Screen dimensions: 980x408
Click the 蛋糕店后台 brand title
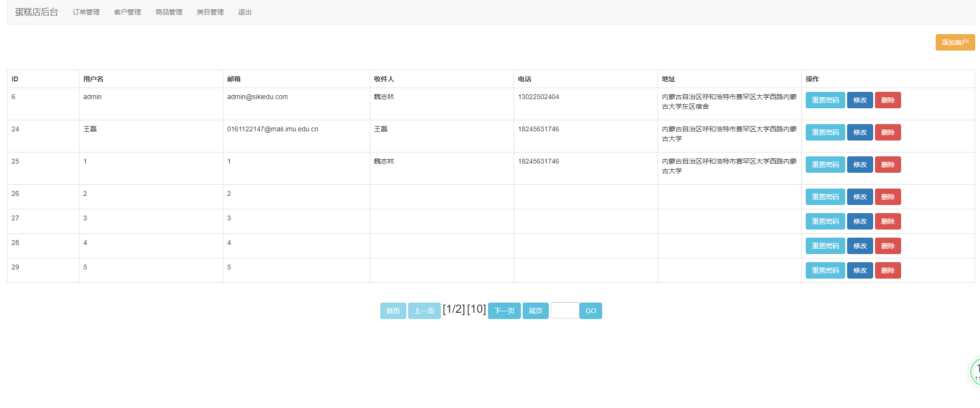click(x=37, y=12)
